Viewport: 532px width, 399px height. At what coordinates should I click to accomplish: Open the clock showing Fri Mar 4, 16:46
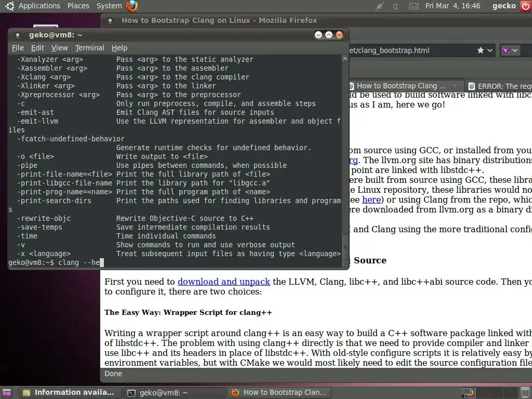click(x=453, y=6)
